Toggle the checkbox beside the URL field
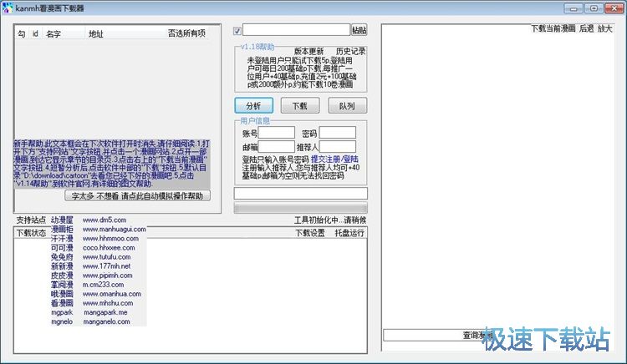 pyautogui.click(x=237, y=30)
